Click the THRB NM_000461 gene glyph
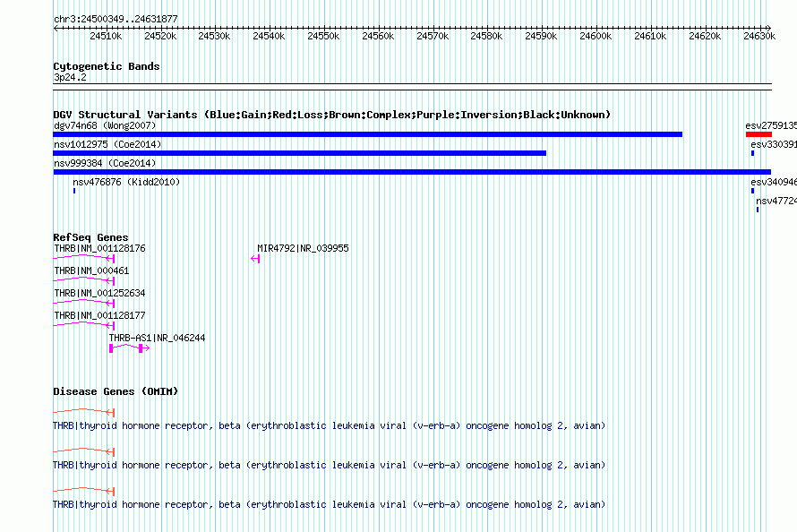 84,281
